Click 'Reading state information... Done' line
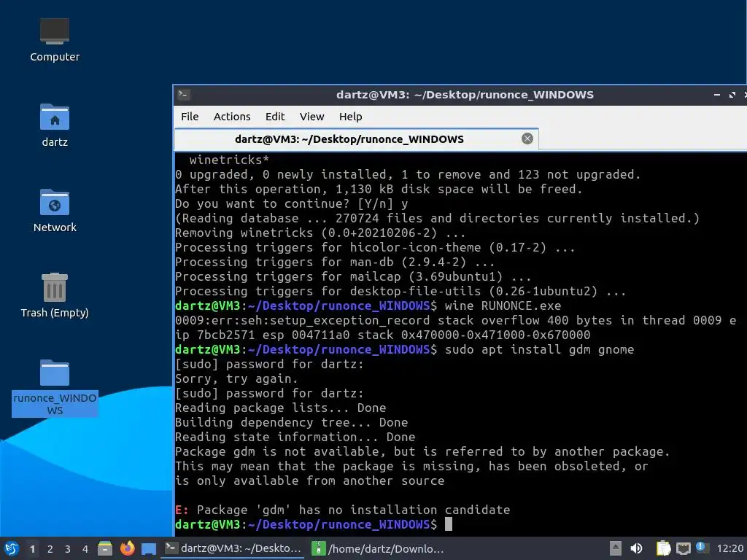Image resolution: width=747 pixels, height=560 pixels. tap(295, 437)
